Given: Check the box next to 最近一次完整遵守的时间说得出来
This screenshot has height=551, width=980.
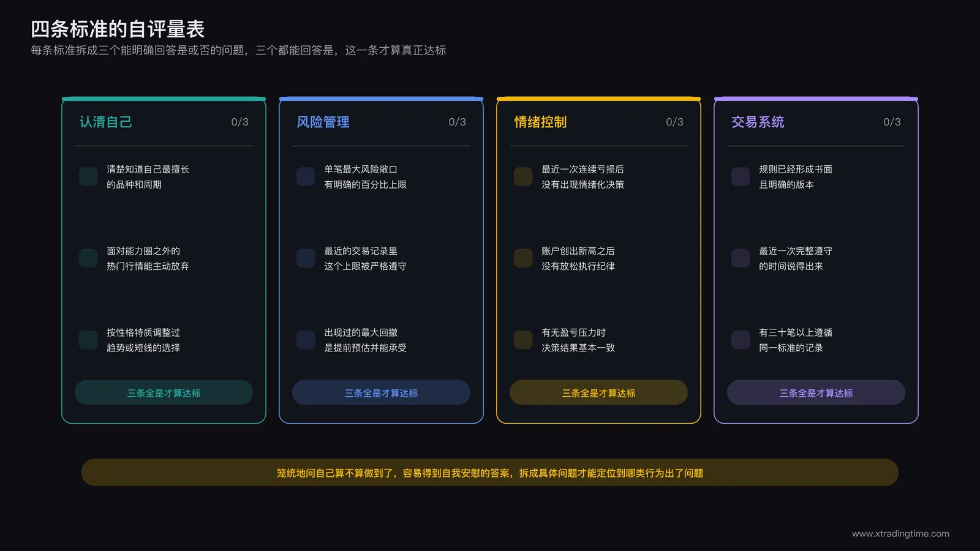Looking at the screenshot, I should 741,258.
